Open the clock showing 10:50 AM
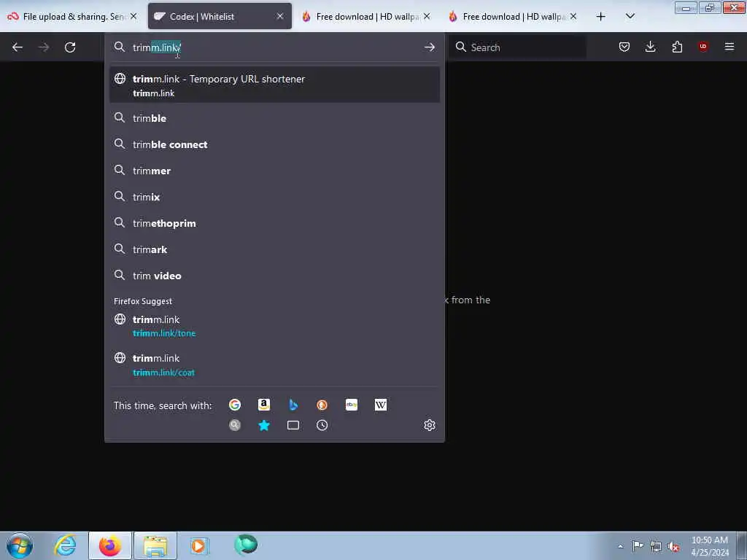The width and height of the screenshot is (747, 560). [710, 545]
